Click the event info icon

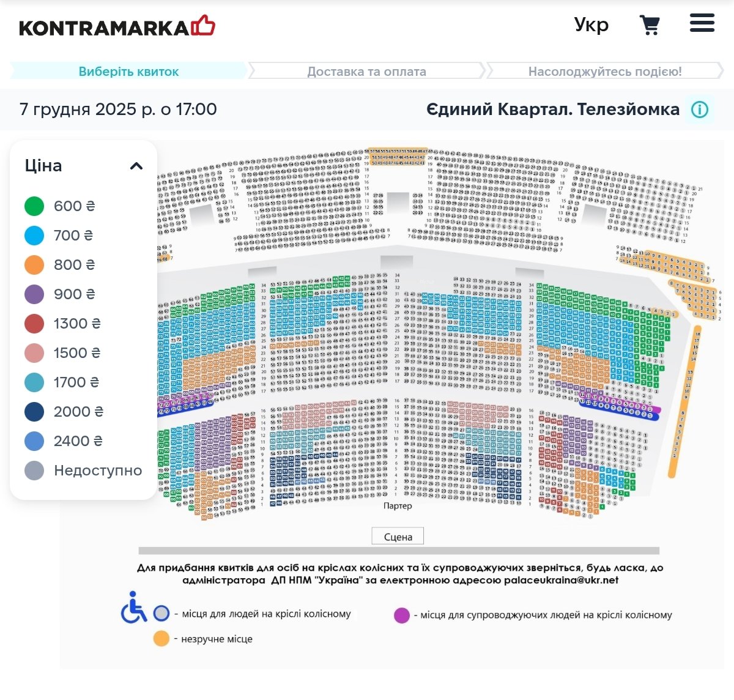click(700, 110)
